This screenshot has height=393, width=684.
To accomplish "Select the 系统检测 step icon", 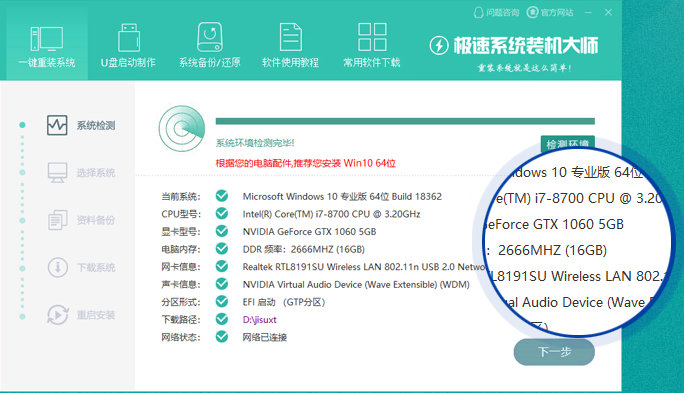I will (57, 125).
